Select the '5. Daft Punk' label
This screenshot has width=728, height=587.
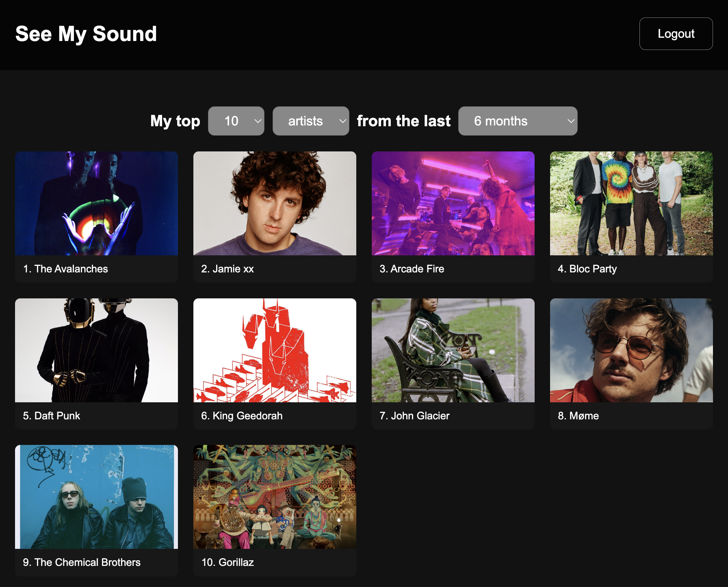[x=52, y=416]
